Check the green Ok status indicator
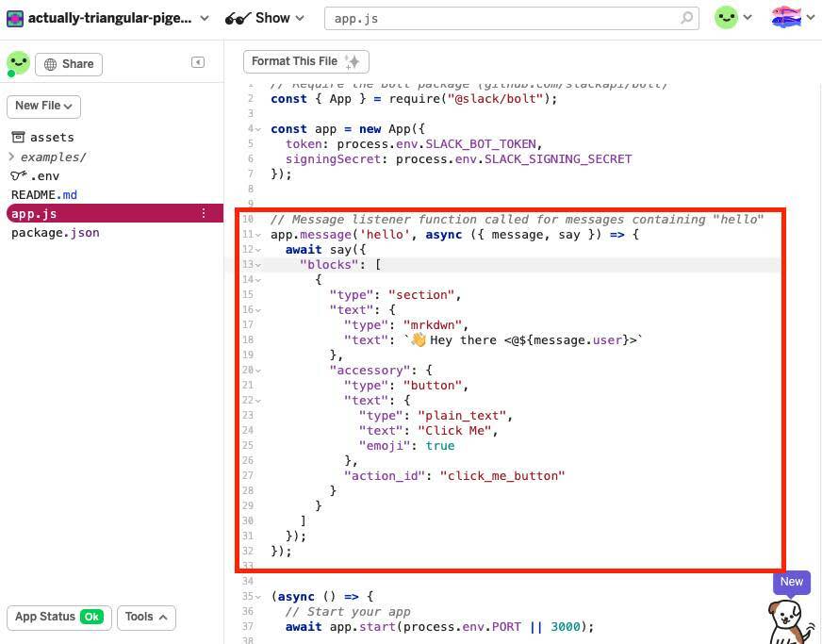This screenshot has height=644, width=822. click(91, 617)
